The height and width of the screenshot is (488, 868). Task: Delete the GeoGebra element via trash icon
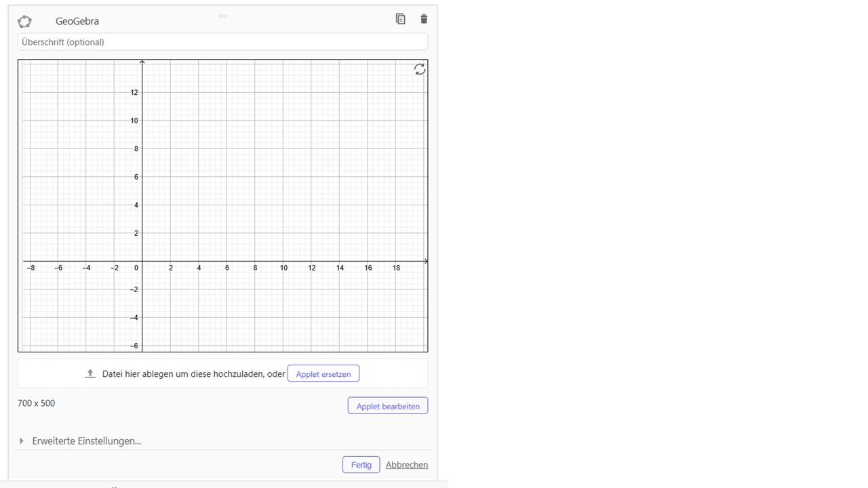[x=424, y=19]
